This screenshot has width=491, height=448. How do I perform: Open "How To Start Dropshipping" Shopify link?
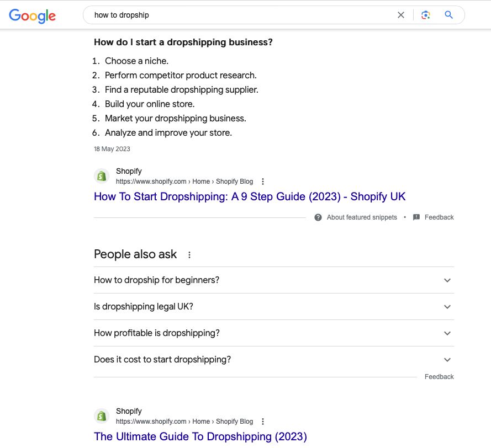tap(250, 196)
